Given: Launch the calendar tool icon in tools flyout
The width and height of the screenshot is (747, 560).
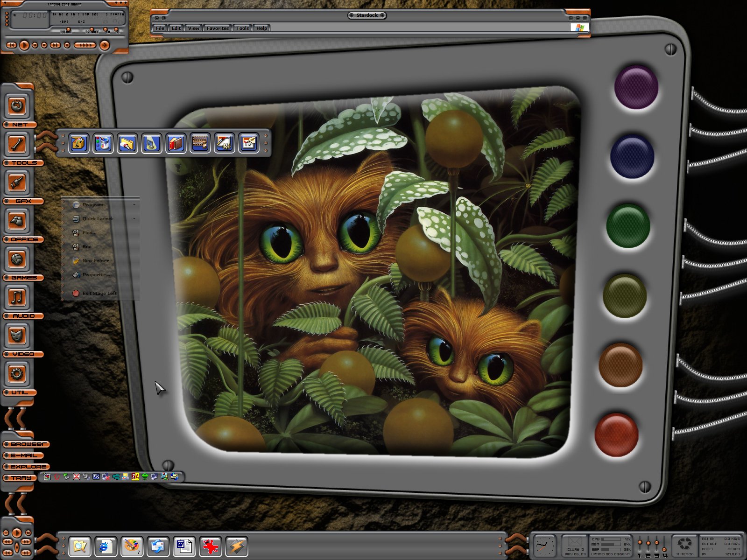Looking at the screenshot, I should click(248, 143).
